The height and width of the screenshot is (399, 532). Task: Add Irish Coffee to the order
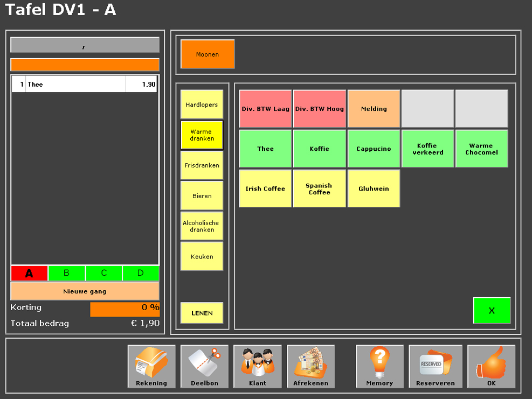click(265, 188)
